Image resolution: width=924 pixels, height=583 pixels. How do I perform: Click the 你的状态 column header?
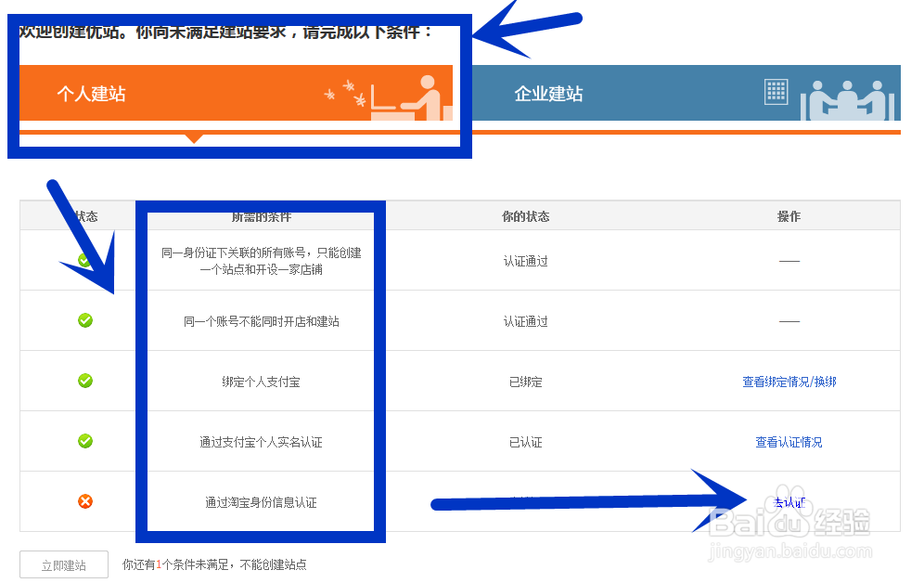coord(526,216)
